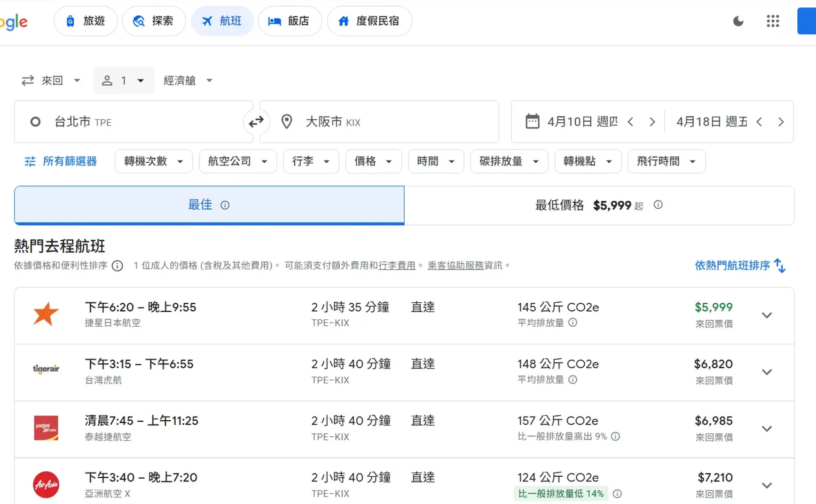This screenshot has width=816, height=504.
Task: Go to next departure date
Action: [x=652, y=122]
